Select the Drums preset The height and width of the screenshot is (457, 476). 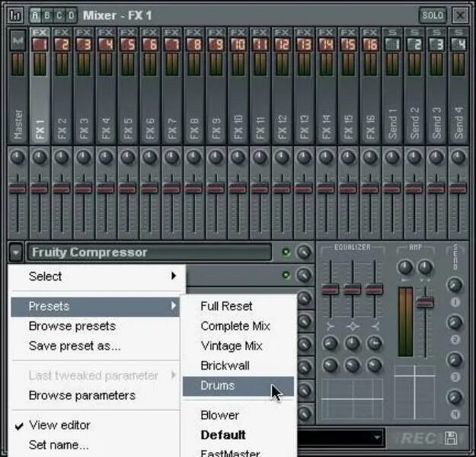[x=238, y=386]
